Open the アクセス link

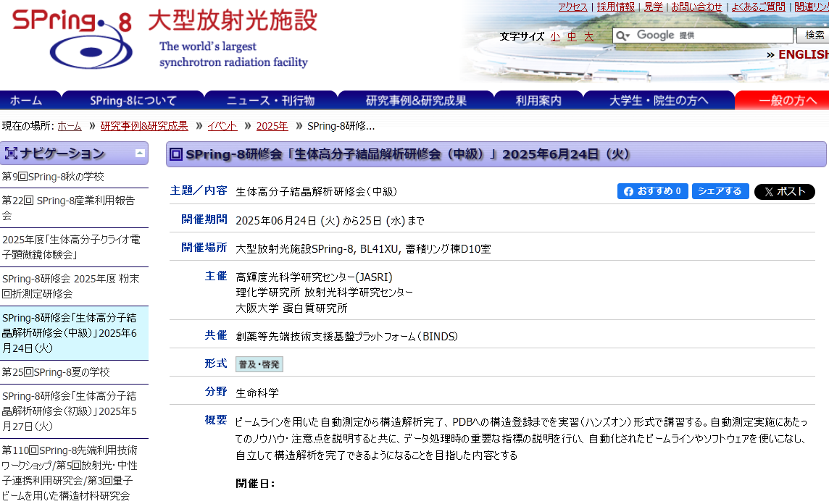coord(572,7)
